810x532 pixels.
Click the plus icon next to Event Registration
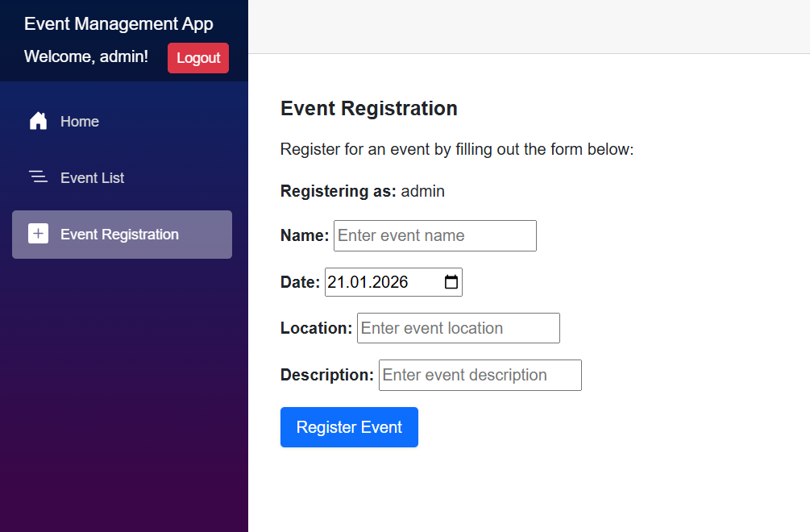[38, 234]
